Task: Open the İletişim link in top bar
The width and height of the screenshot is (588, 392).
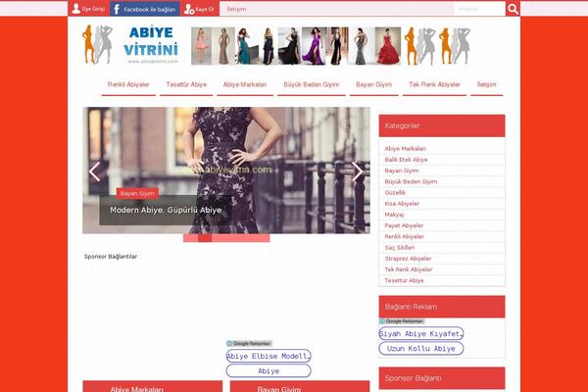Action: pyautogui.click(x=236, y=9)
